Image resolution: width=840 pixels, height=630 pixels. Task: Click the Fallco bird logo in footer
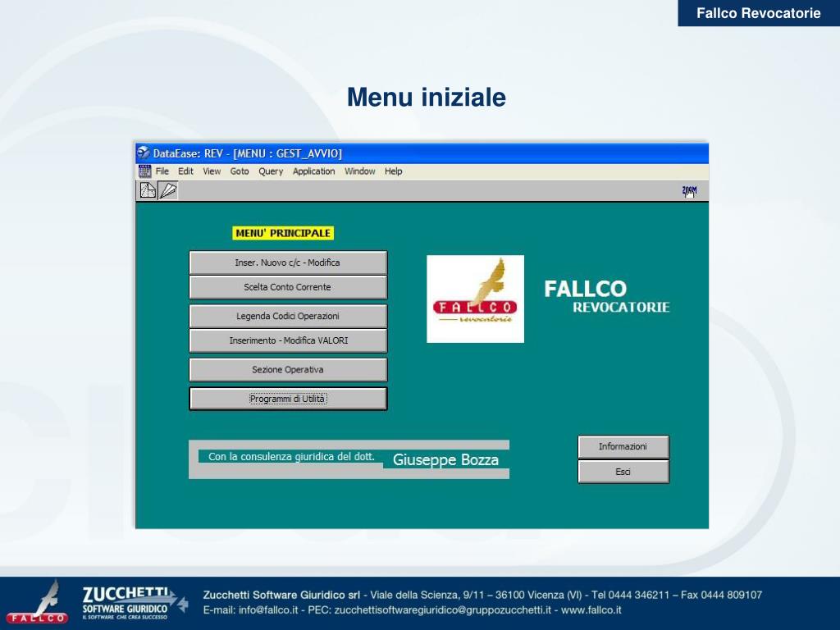click(38, 601)
